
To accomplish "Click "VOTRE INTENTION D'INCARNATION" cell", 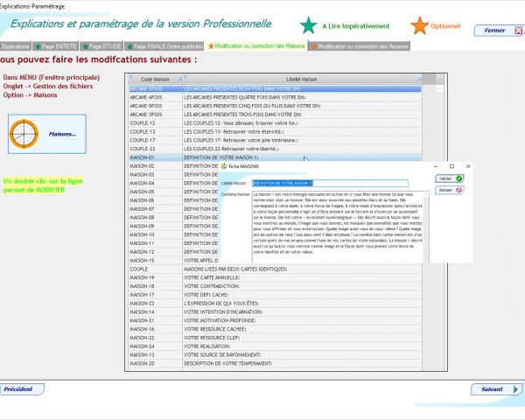I will tap(303, 312).
